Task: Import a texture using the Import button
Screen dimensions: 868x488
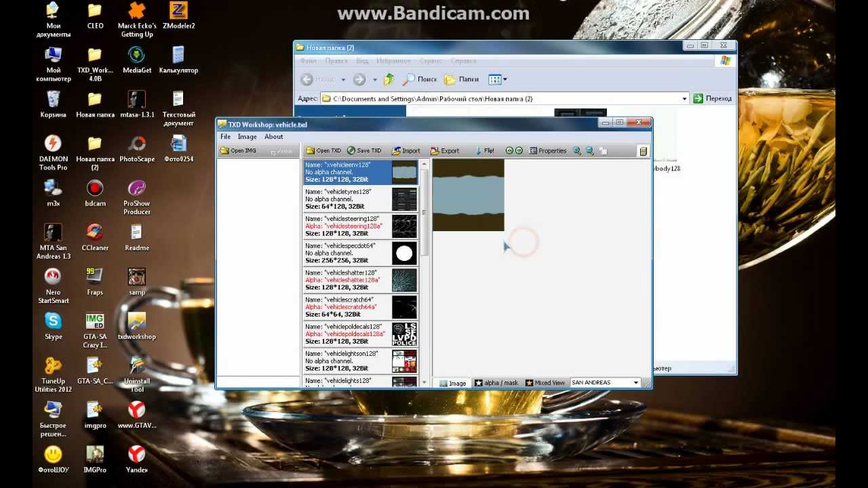Action: point(406,150)
